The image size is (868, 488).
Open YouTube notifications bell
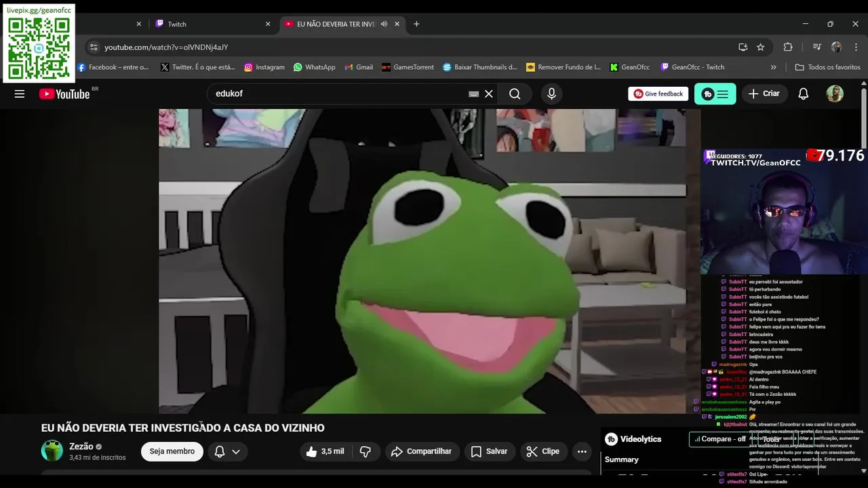[x=803, y=94]
